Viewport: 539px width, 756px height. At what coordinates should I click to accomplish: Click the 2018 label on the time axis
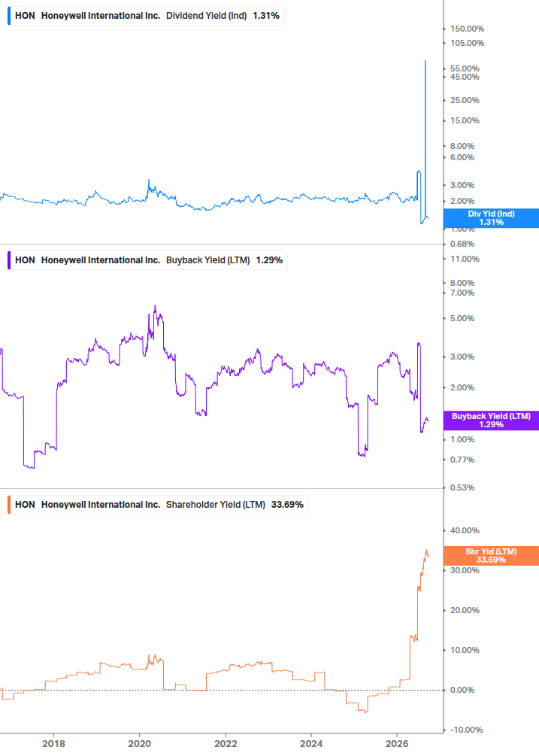[x=53, y=743]
